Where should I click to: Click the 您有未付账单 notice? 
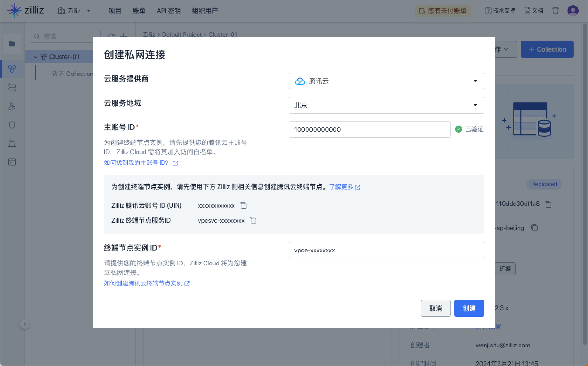click(x=442, y=11)
